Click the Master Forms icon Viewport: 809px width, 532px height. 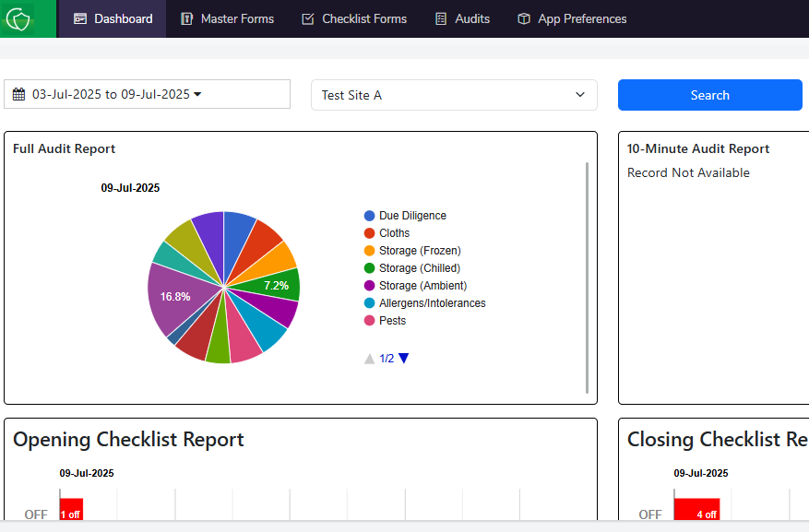(x=187, y=18)
